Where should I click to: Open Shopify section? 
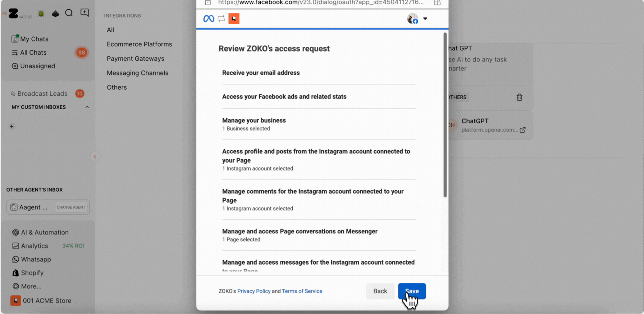pyautogui.click(x=32, y=273)
